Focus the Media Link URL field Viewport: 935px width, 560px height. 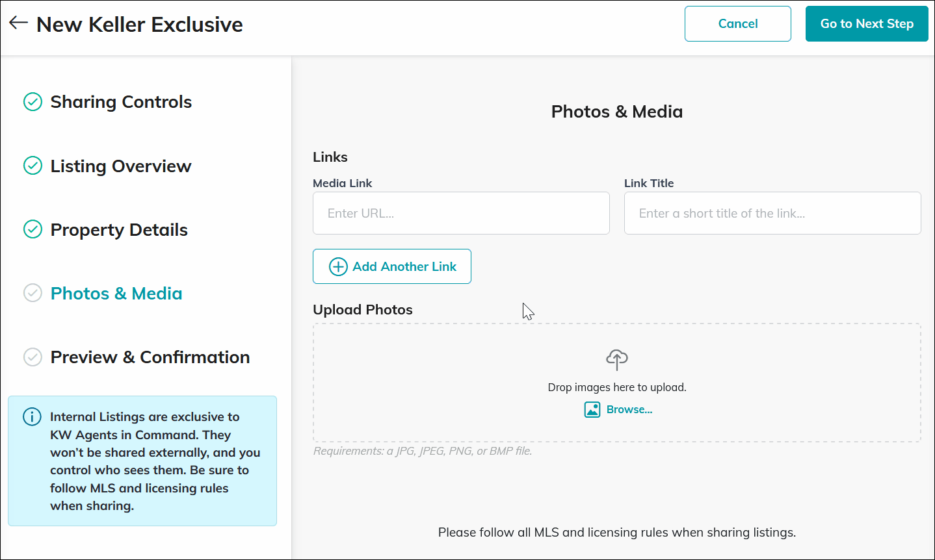(x=461, y=213)
